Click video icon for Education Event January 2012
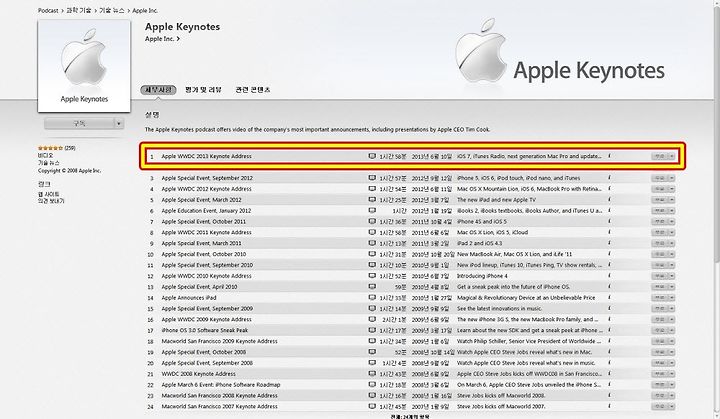Image resolution: width=720 pixels, height=419 pixels. (372, 210)
